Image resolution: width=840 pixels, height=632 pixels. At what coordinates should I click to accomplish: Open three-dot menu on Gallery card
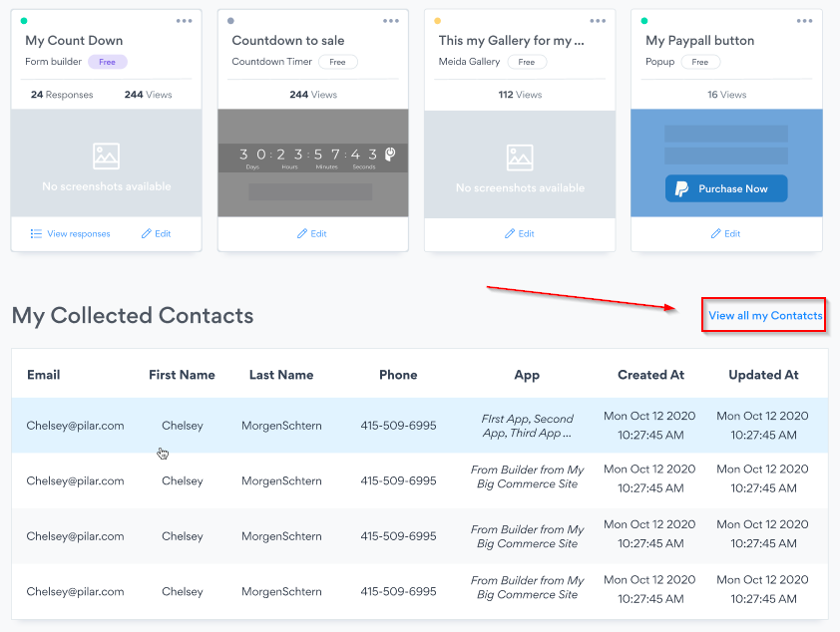(x=598, y=21)
